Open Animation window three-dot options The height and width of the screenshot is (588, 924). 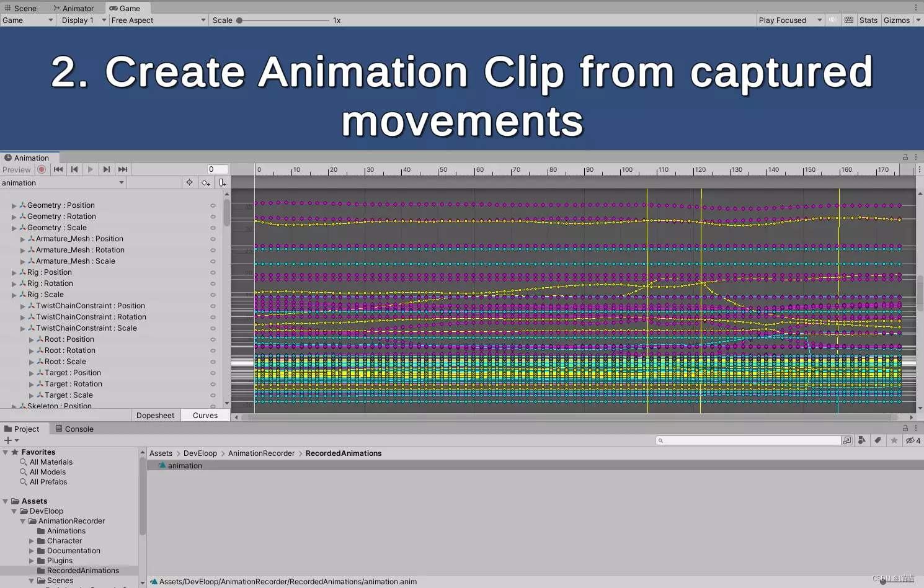(x=916, y=158)
